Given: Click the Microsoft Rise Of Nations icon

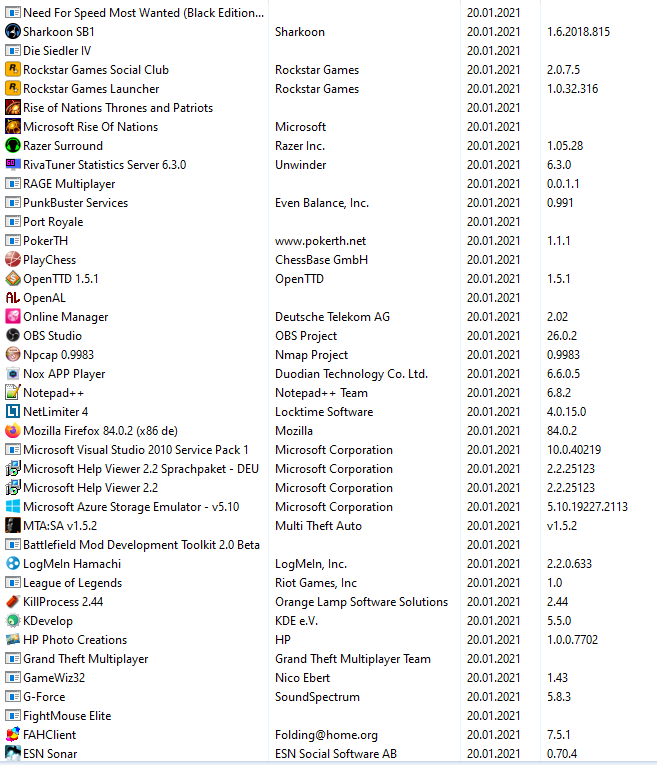Looking at the screenshot, I should 13,127.
